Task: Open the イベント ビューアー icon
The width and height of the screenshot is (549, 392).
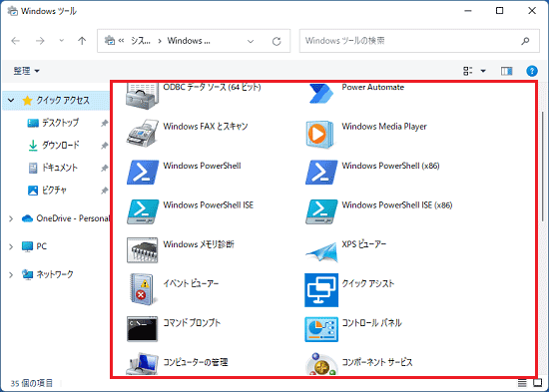Action: (x=142, y=289)
